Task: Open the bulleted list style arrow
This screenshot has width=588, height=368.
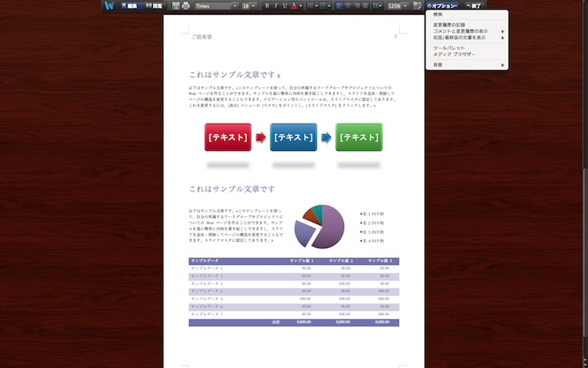Action: [x=317, y=6]
